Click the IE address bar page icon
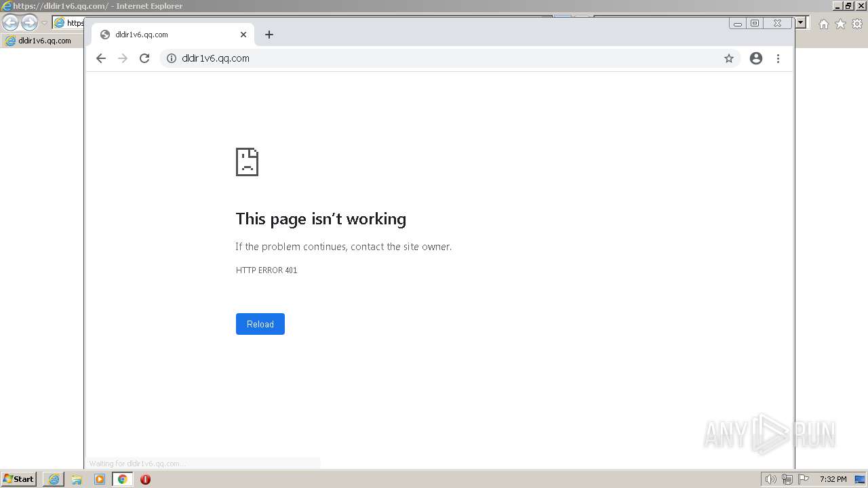This screenshot has width=868, height=488. [60, 22]
